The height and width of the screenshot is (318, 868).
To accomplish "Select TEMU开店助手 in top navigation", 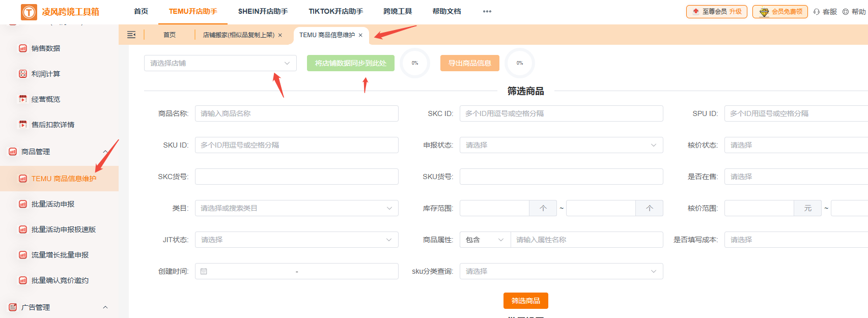I will [193, 11].
